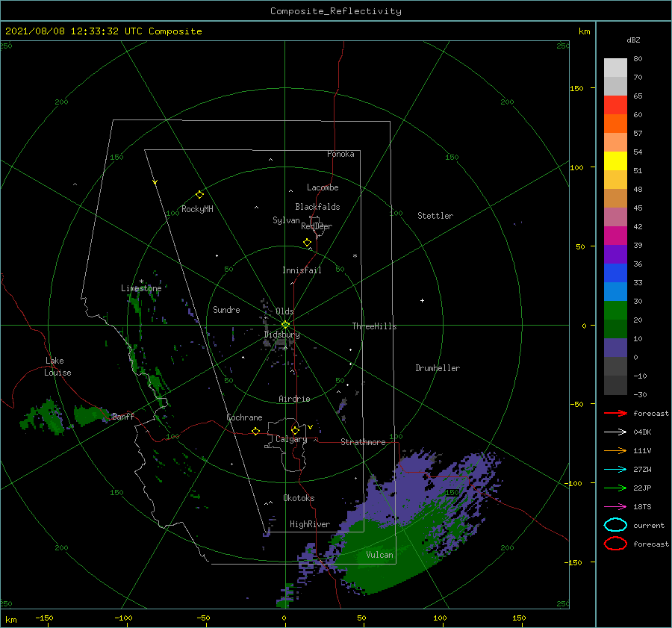This screenshot has height=628, width=672.
Task: Click the cyan 'current' ellipse legend icon
Action: click(615, 525)
